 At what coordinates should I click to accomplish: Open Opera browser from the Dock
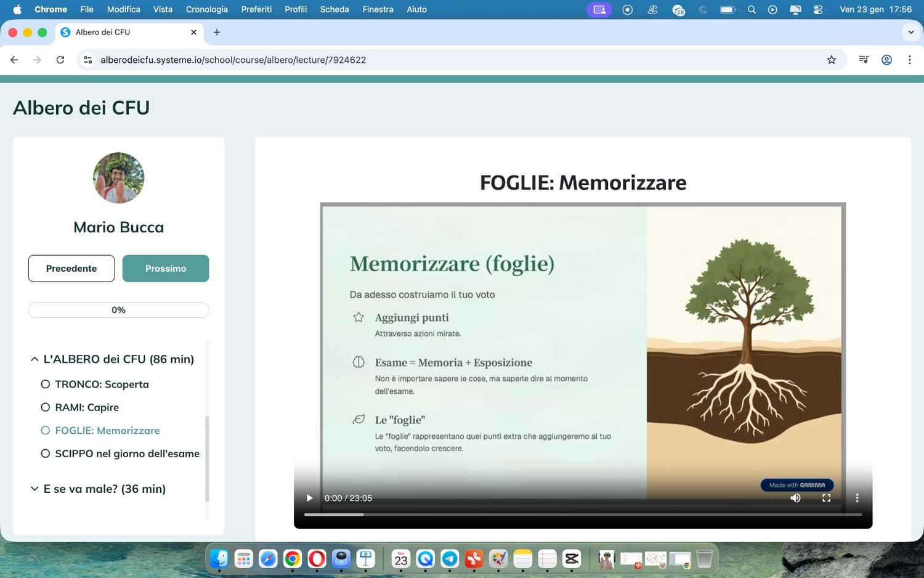click(x=317, y=559)
